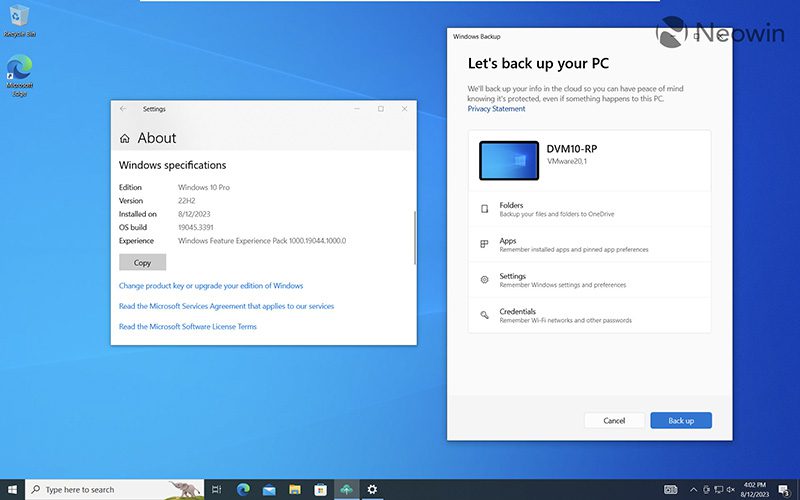Expand Apps backup option

[x=589, y=244]
